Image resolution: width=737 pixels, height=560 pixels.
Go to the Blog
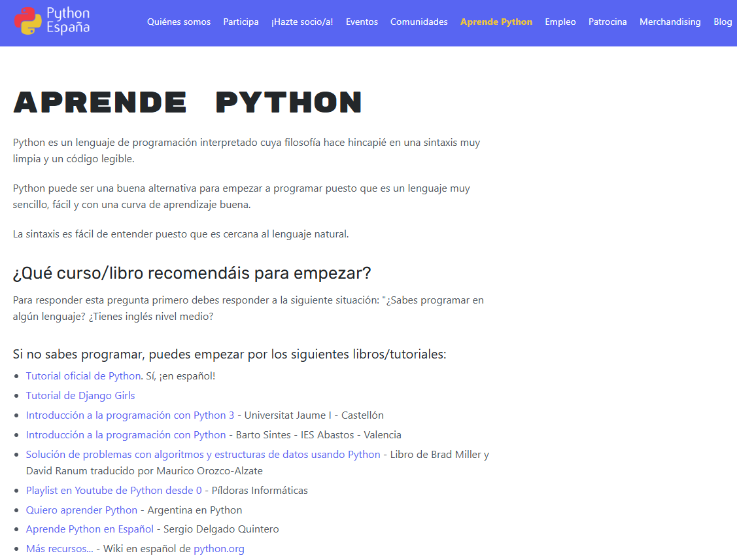tap(723, 22)
